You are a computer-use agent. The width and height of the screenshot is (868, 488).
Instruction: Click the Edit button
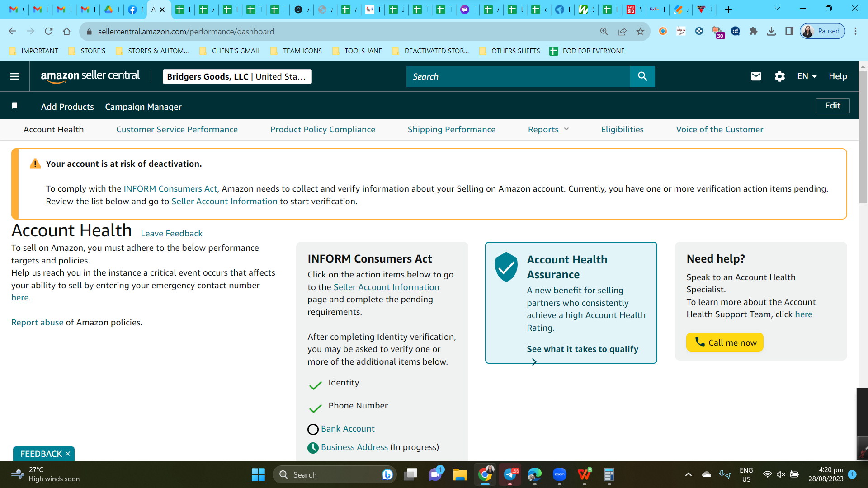[x=833, y=105]
